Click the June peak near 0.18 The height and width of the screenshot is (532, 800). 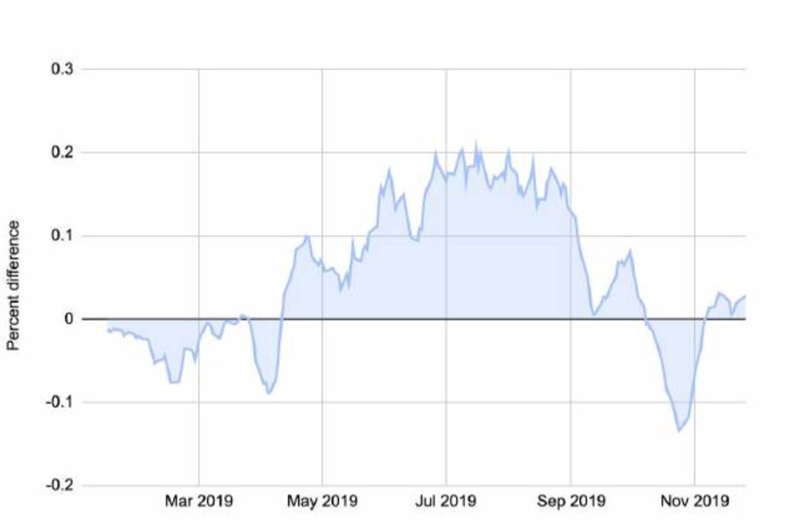(x=389, y=170)
